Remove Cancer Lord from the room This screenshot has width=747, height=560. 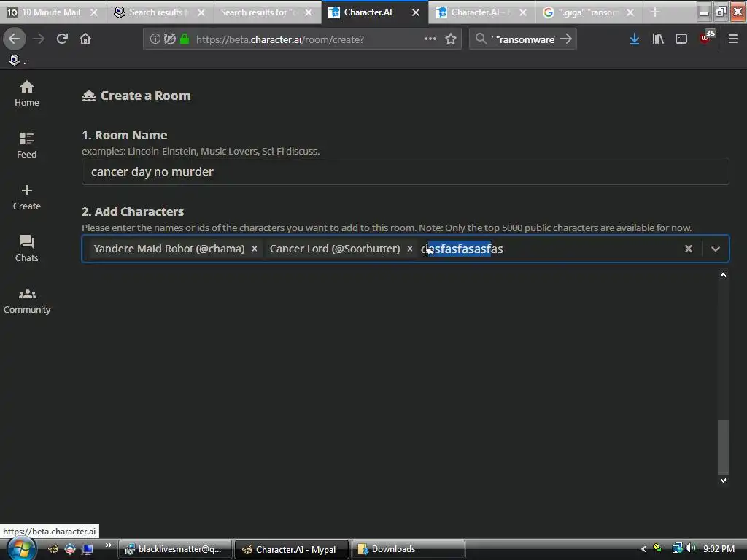410,249
